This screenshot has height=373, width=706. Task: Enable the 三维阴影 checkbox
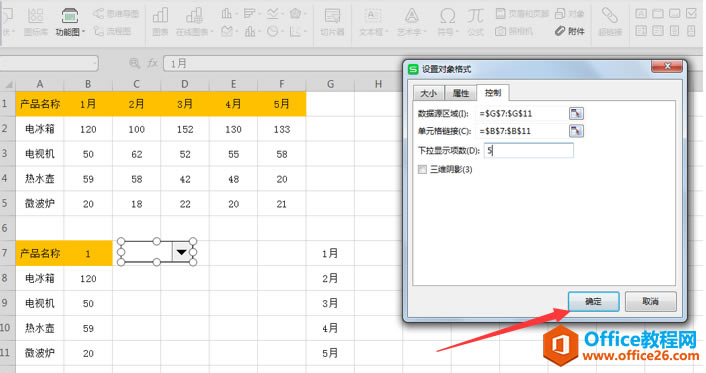(x=422, y=169)
